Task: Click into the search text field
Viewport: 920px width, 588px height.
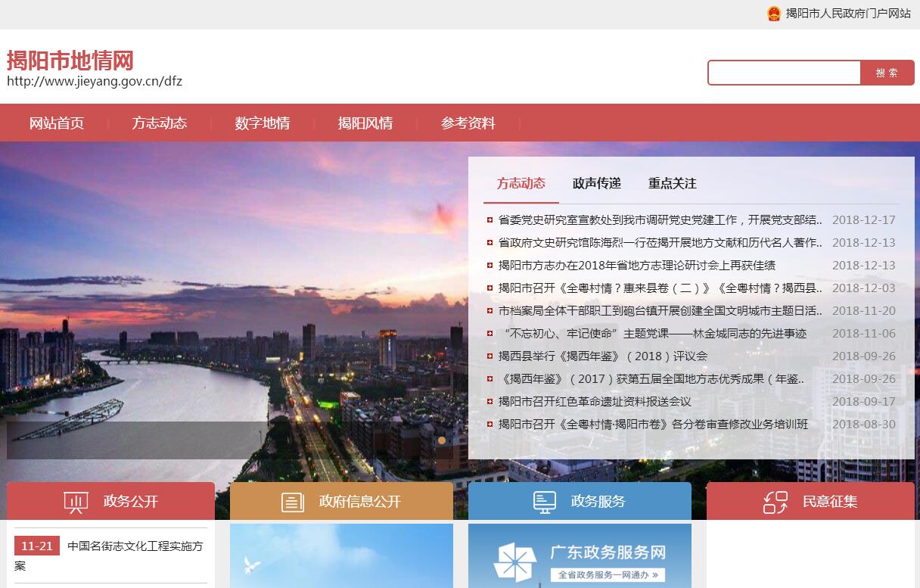Action: [x=784, y=73]
